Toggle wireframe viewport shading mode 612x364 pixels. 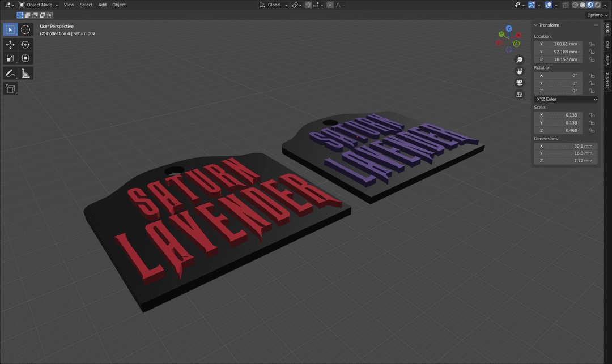pos(575,5)
